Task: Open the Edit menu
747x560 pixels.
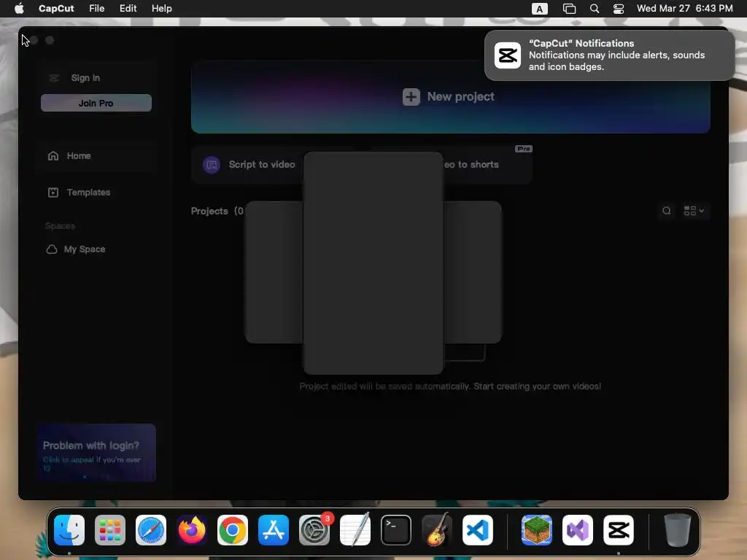Action: click(x=128, y=9)
